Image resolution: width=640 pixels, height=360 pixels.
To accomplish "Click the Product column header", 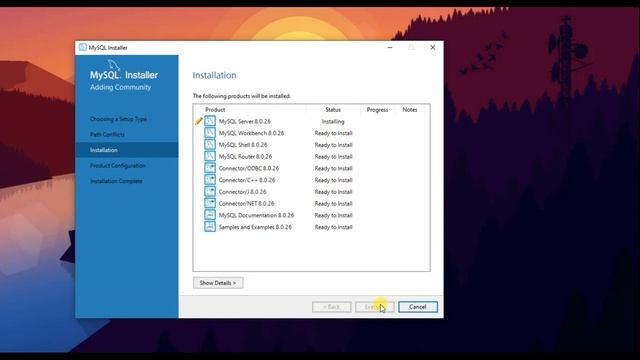I will (x=215, y=110).
